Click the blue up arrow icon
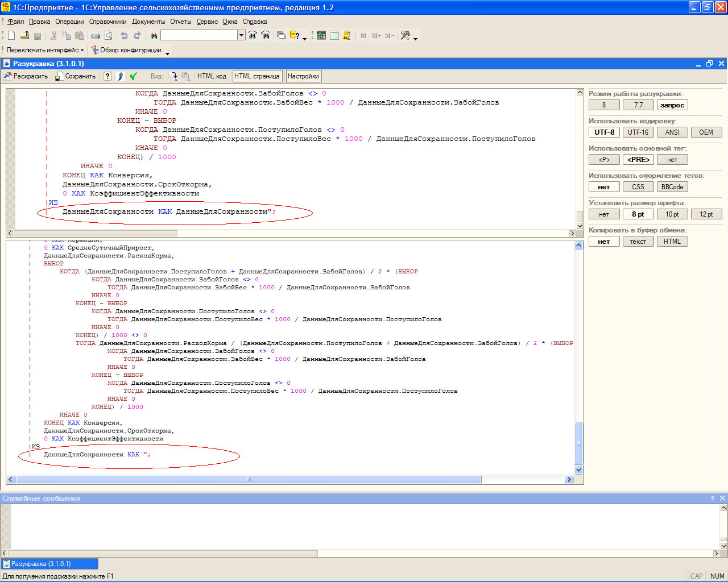Viewport: 728px width, 582px height. (121, 76)
